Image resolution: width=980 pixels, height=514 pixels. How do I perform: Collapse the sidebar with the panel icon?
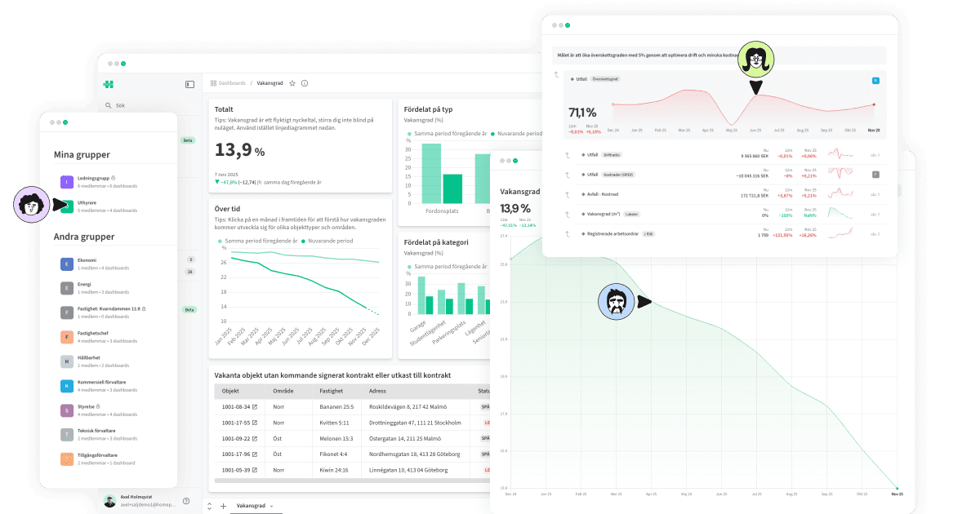point(189,84)
